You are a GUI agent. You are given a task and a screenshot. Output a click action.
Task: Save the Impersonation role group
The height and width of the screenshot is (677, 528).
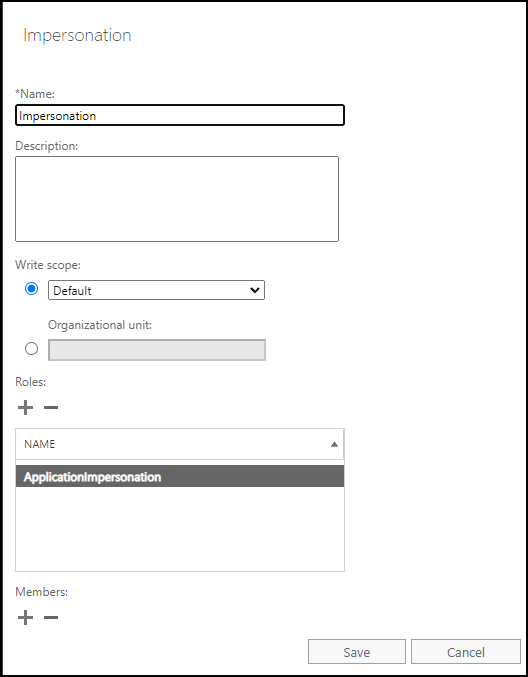pos(357,652)
